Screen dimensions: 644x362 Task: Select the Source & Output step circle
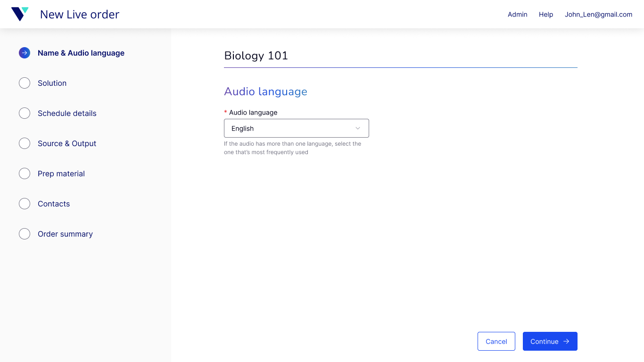click(25, 143)
